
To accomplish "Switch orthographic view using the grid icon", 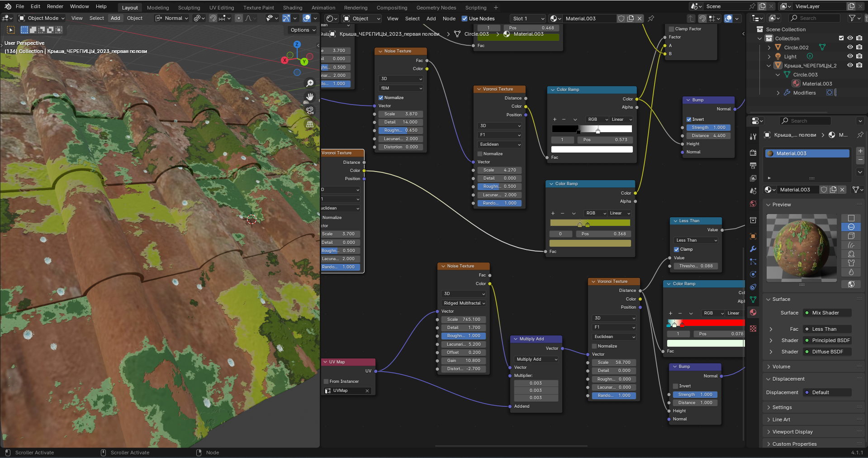I will click(310, 124).
